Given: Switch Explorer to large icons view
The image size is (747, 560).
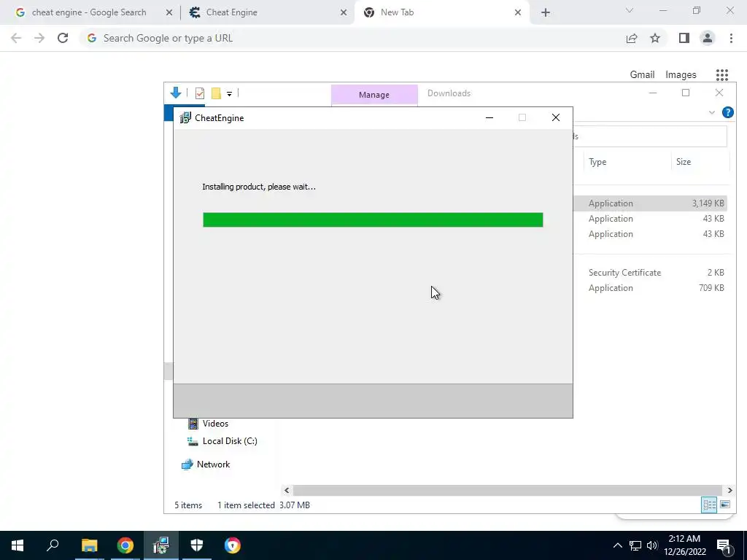Looking at the screenshot, I should click(725, 505).
